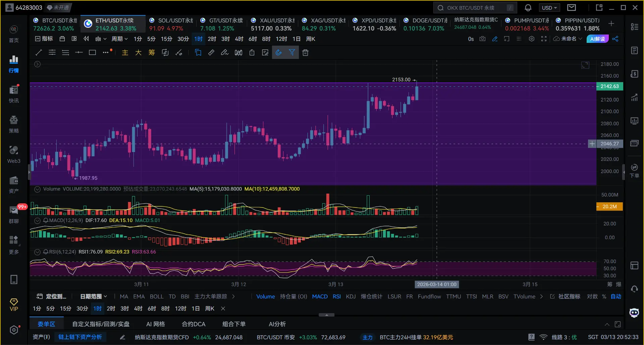Viewport: 644px width, 345px height.
Task: Click 定位到... locate button
Action: coord(51,296)
